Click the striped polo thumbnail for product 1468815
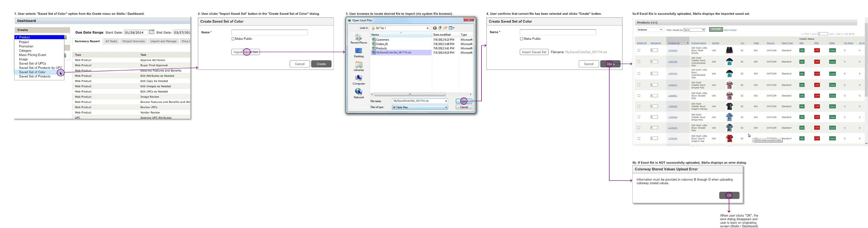Viewport: 868px width, 228px height. point(729,85)
